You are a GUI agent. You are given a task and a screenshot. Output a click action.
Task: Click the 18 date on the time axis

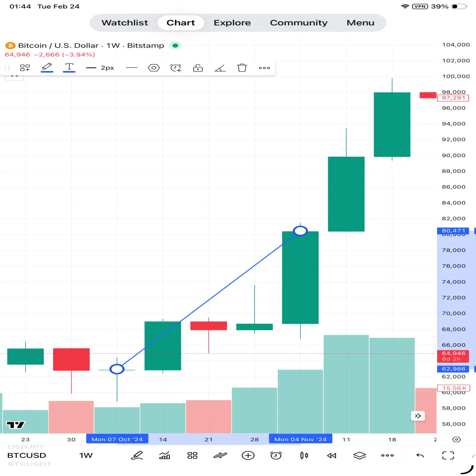click(392, 440)
